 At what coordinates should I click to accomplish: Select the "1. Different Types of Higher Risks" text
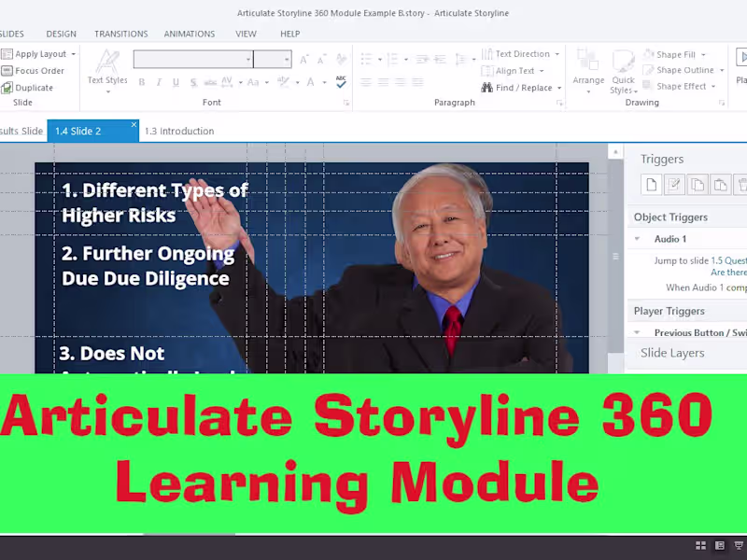point(155,203)
